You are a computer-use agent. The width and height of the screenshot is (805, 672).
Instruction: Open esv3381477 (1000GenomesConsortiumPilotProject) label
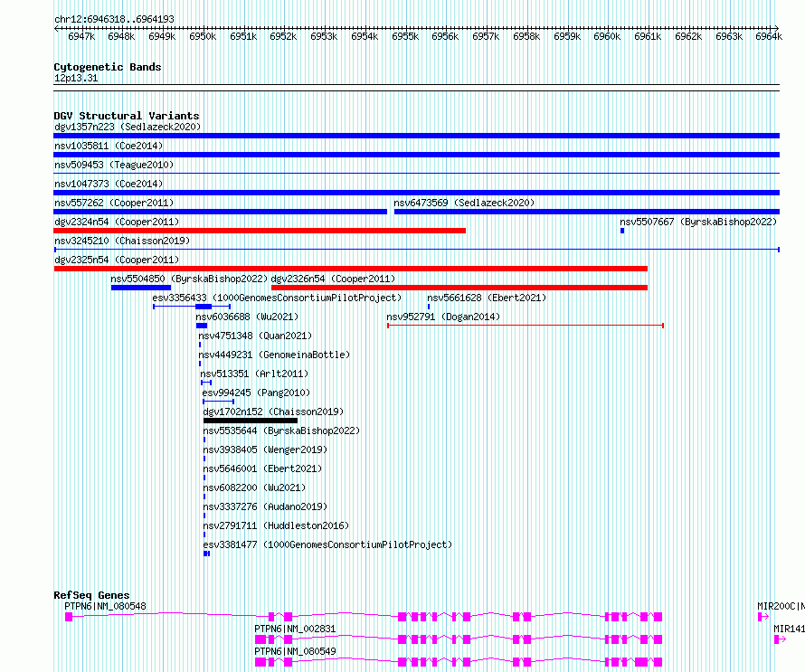coord(327,544)
